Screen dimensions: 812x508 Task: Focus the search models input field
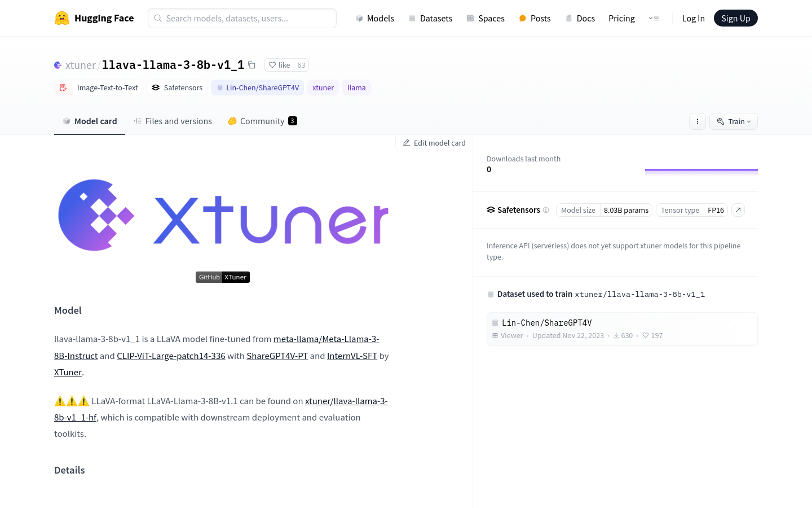pyautogui.click(x=242, y=18)
